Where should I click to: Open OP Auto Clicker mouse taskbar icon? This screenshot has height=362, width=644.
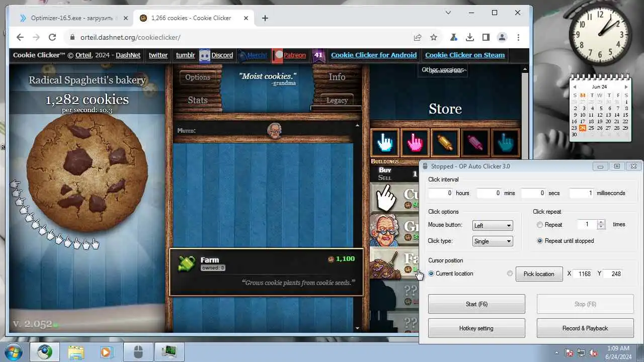coord(138,352)
